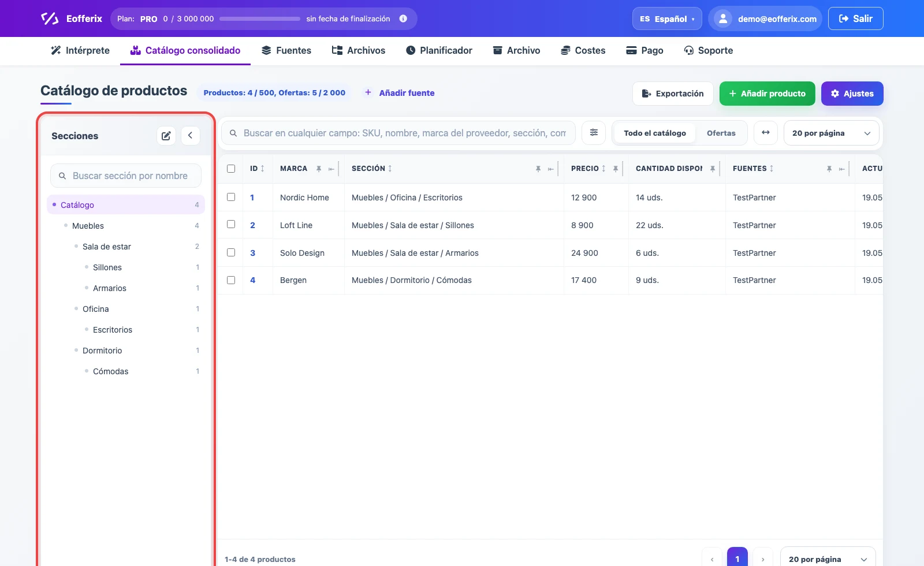Click the Eofferix logo icon
The image size is (924, 566).
pos(50,18)
